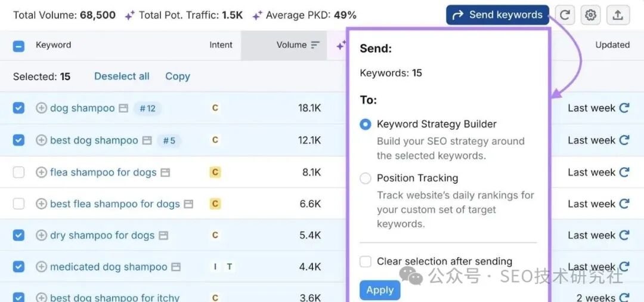Click the plus icon beside medicated dog shampoo
This screenshot has width=644, height=302.
41,267
